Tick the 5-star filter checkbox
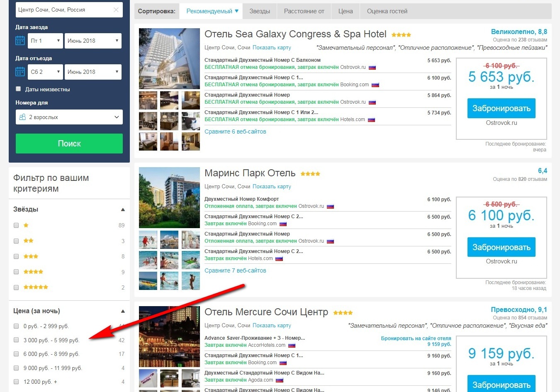Screen dimensions: 560x392 point(16,287)
